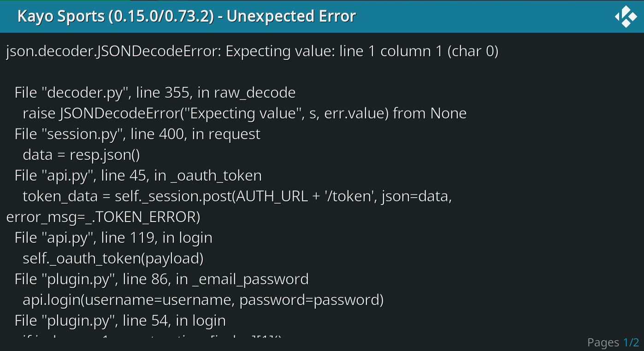Image resolution: width=644 pixels, height=351 pixels.
Task: Select the session.py line 400 entry
Action: click(137, 134)
